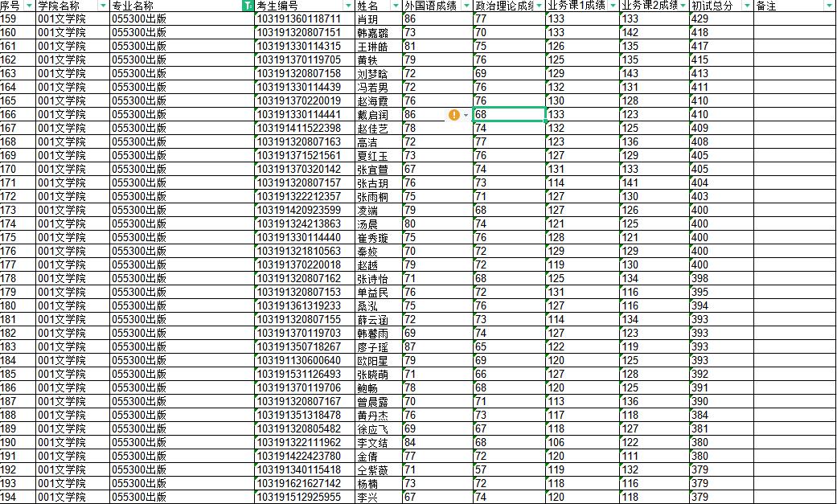The image size is (837, 504).
Task: Select the 序号 cell 194
Action: coord(18,498)
